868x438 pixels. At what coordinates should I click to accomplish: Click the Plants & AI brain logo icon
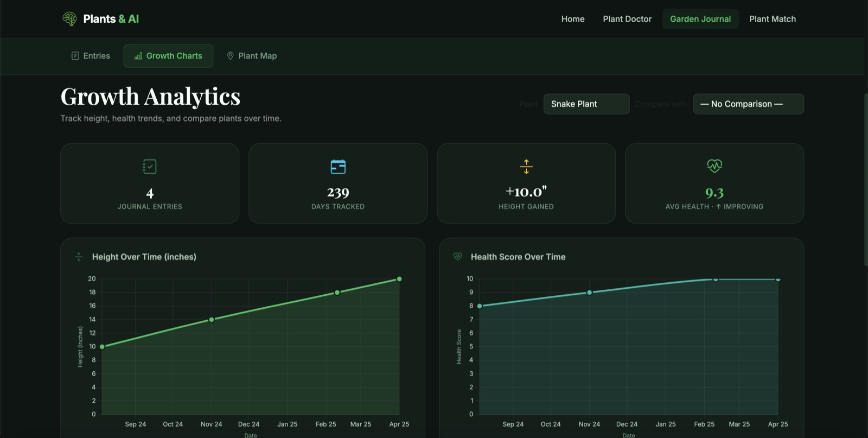click(x=69, y=19)
